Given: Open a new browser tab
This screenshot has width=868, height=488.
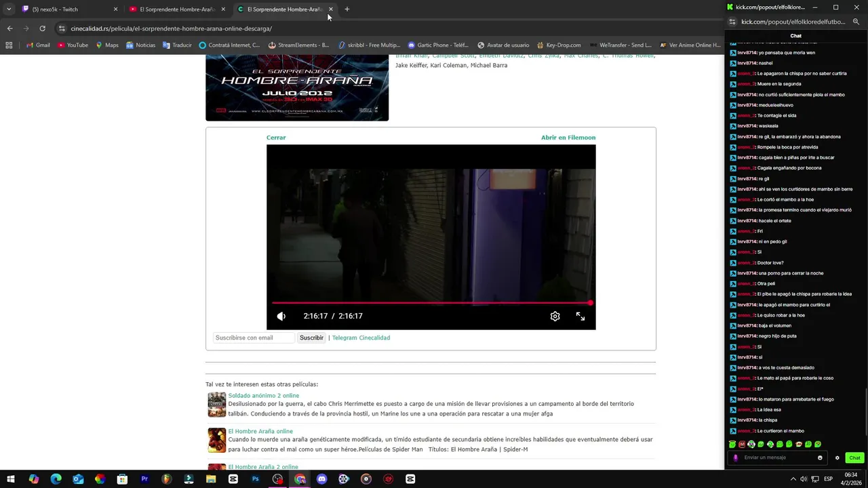Looking at the screenshot, I should (x=347, y=9).
